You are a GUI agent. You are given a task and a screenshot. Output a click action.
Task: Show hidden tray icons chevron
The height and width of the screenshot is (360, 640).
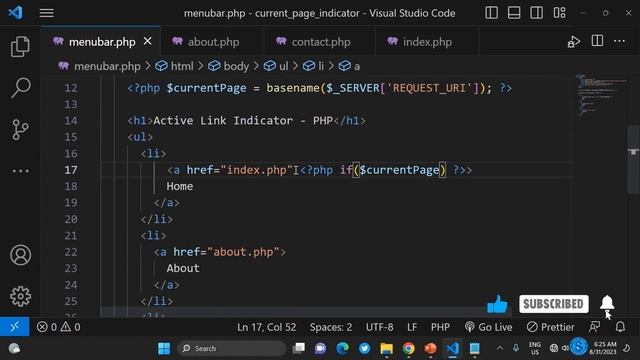pyautogui.click(x=500, y=348)
